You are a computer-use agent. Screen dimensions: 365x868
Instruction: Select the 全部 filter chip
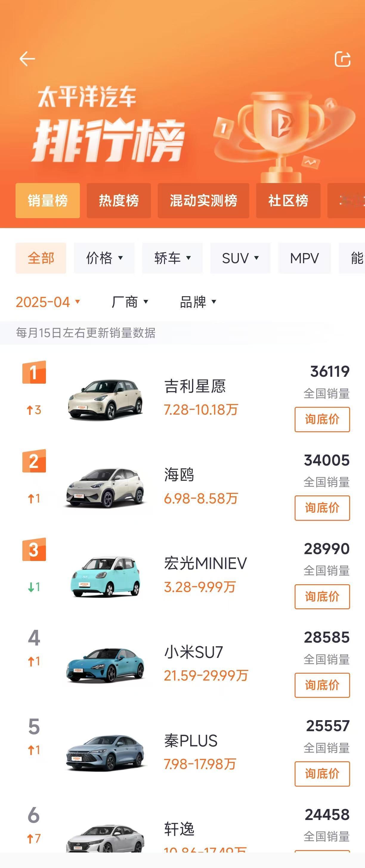[41, 258]
